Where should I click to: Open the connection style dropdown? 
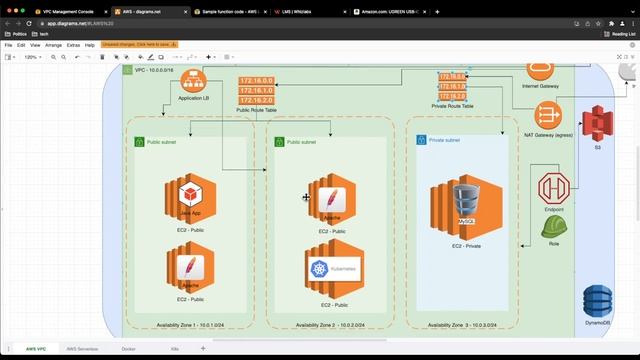[x=177, y=57]
